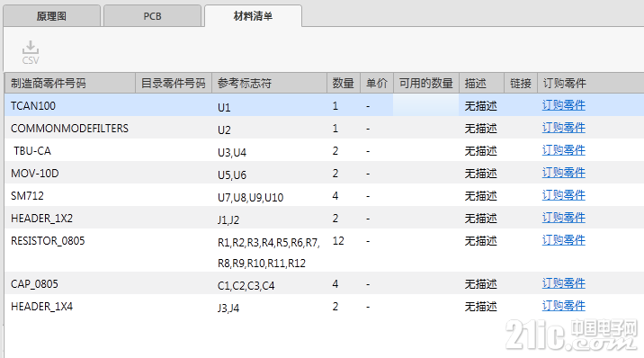Click 订购零件 link for RESISTOR_0805
The width and height of the screenshot is (644, 358).
563,241
